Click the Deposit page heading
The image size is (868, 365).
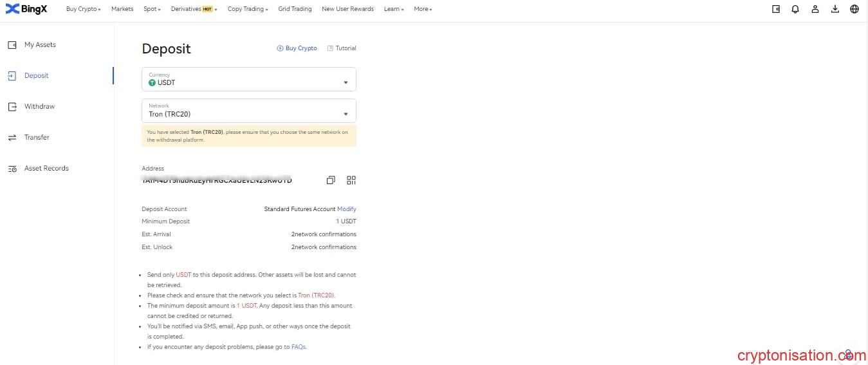166,49
